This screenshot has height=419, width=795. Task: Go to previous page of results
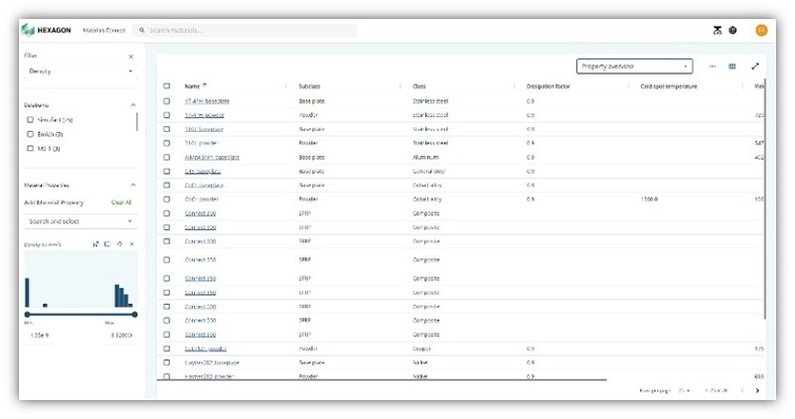[742, 391]
